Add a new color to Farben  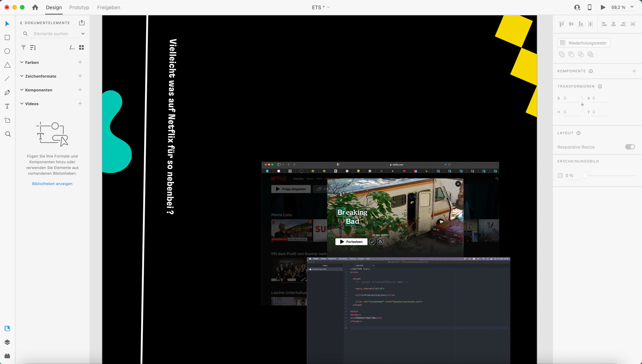pyautogui.click(x=80, y=62)
